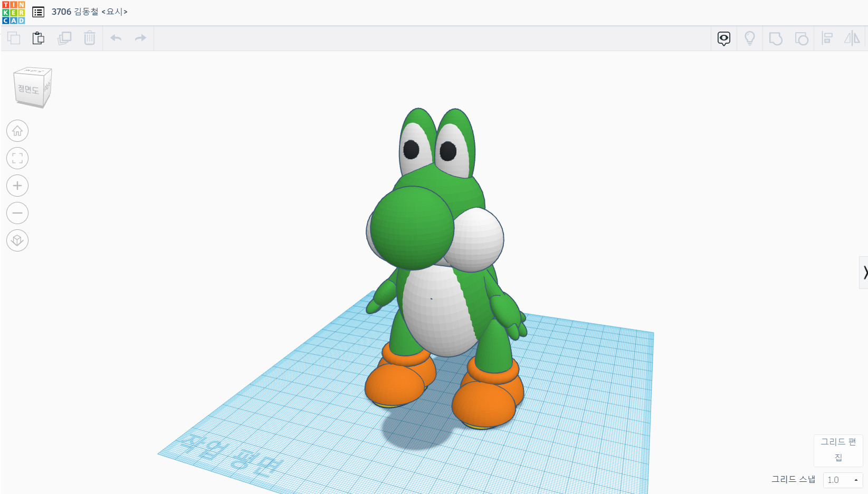868x494 pixels.
Task: Open the Tinkercad home logo
Action: (x=13, y=13)
